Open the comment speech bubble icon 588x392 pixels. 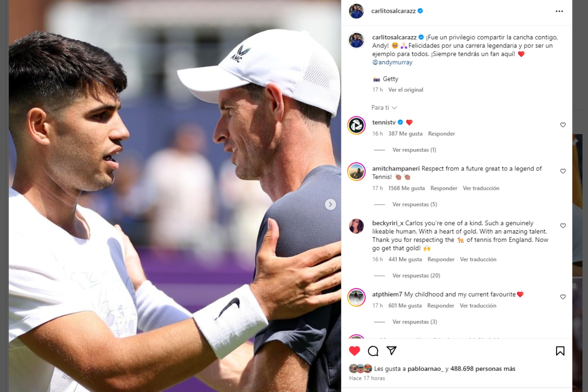coord(373,351)
